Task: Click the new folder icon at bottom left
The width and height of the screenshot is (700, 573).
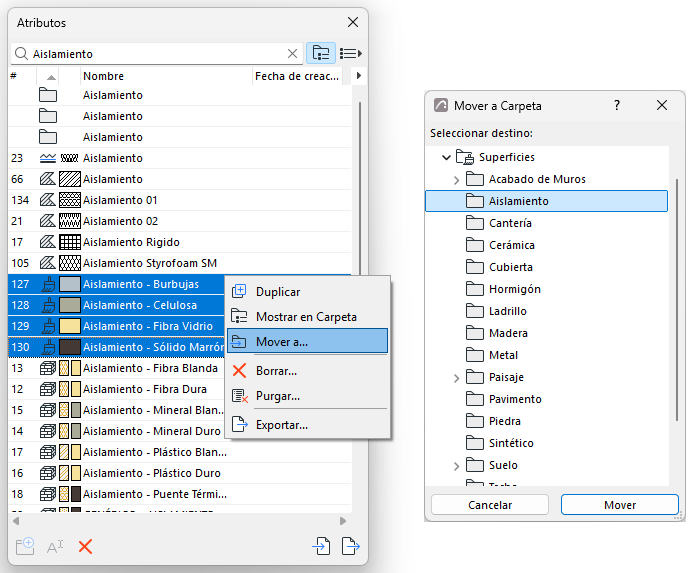Action: [x=25, y=546]
